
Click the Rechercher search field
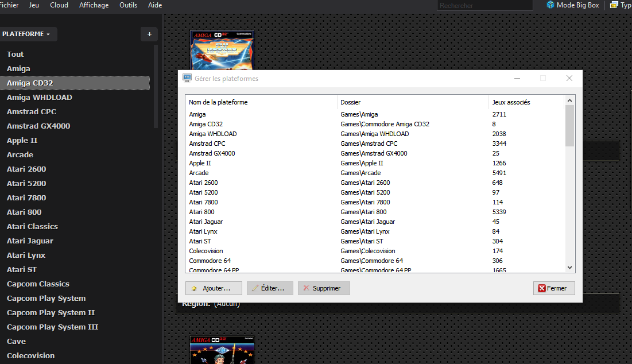pyautogui.click(x=485, y=5)
